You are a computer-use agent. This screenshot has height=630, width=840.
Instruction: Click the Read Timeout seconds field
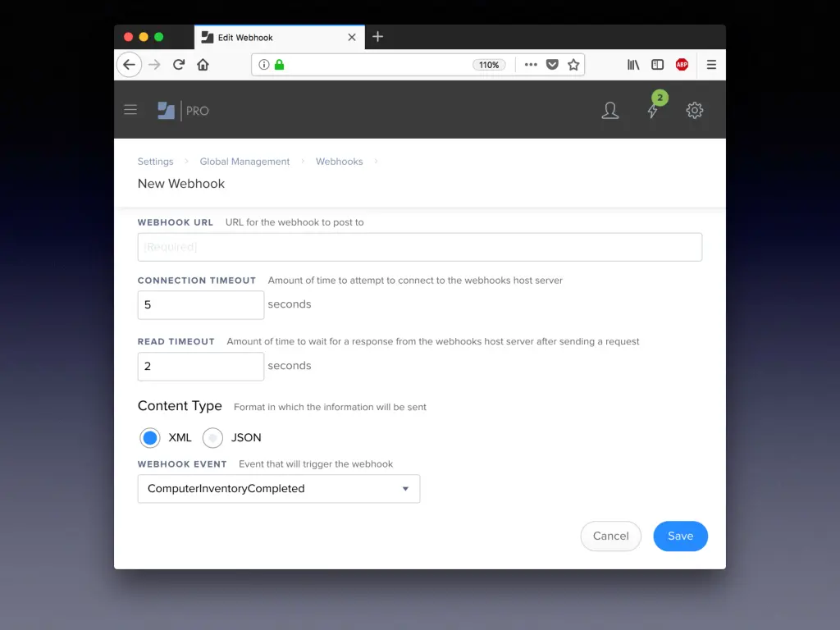tap(201, 367)
